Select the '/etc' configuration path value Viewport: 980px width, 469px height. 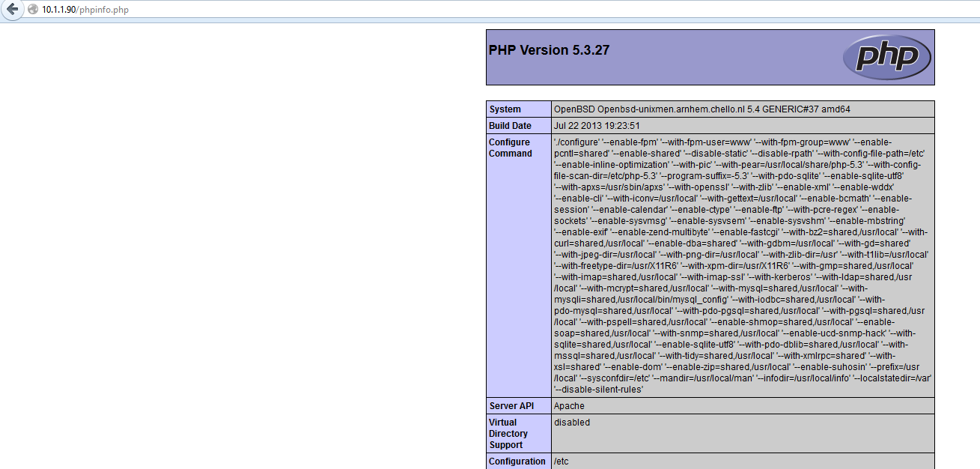point(561,462)
